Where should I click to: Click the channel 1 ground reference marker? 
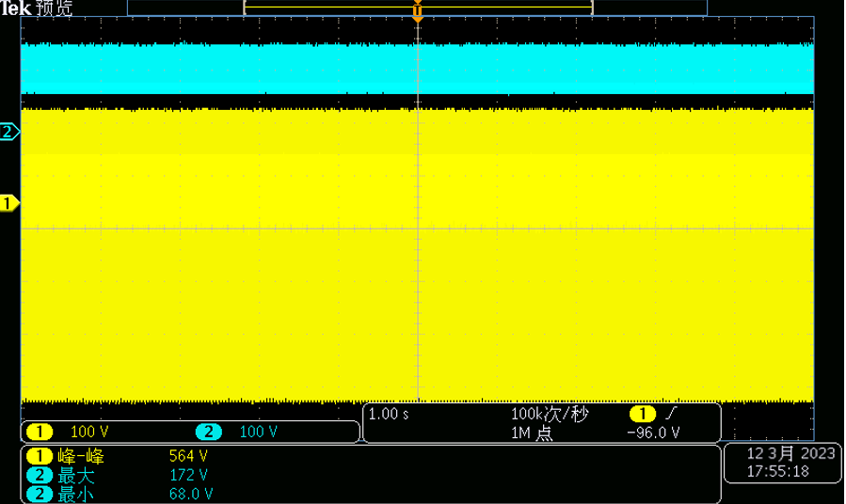click(8, 203)
